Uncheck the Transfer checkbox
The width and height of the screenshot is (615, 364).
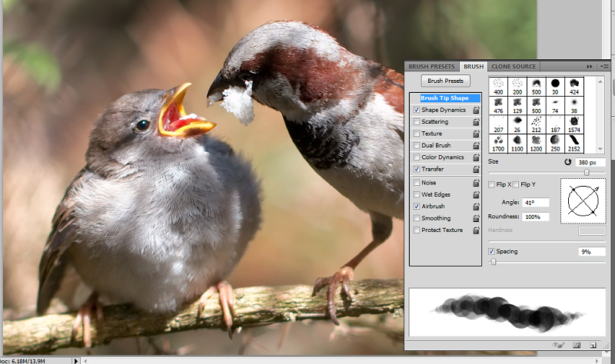coord(417,169)
